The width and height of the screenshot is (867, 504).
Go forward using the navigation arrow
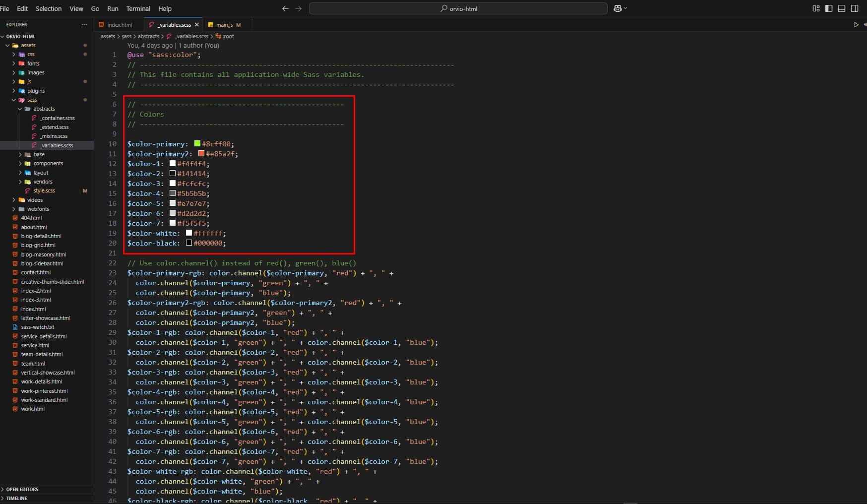[299, 8]
